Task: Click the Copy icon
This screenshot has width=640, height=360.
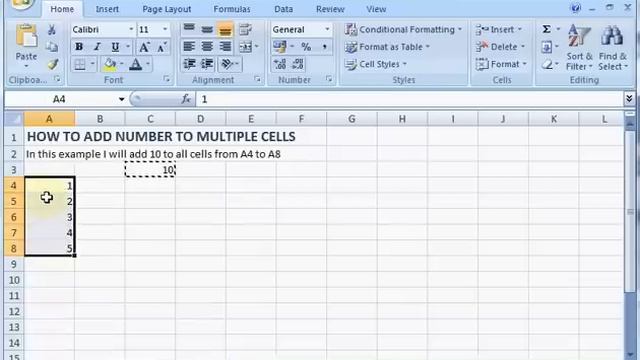Action: (x=52, y=47)
